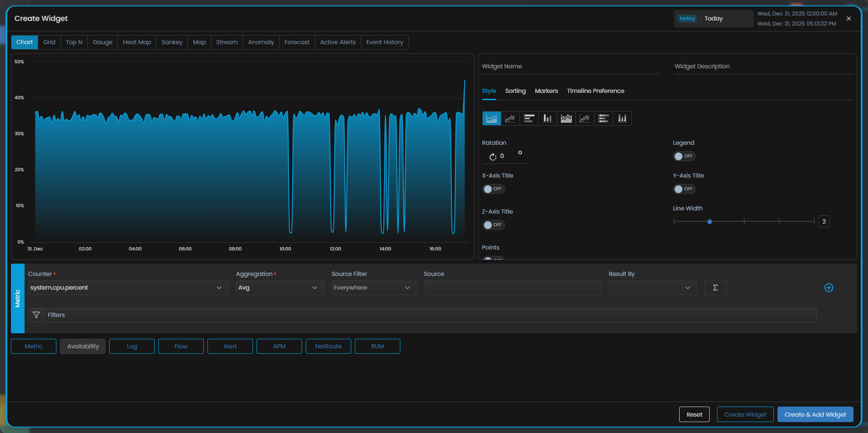Click the sigma arithmetic operation icon
This screenshot has height=433, width=868.
click(715, 288)
